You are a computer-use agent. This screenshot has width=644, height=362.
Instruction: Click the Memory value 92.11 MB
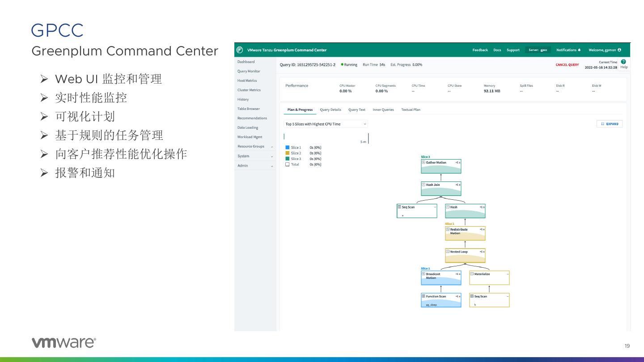tap(492, 91)
